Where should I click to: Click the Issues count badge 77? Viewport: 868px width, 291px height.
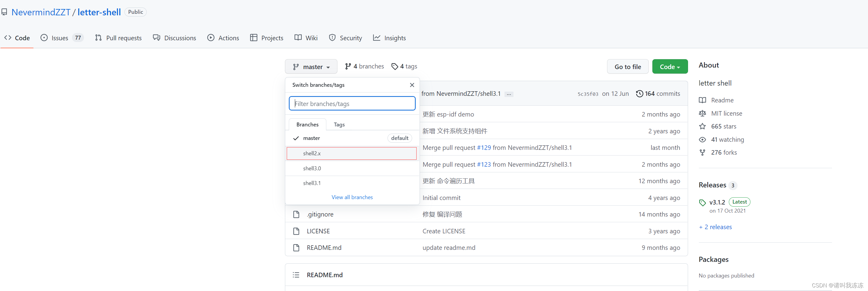78,38
